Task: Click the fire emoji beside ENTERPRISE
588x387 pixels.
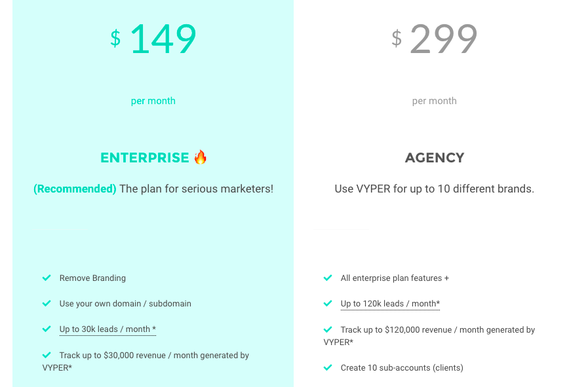Action: point(200,157)
